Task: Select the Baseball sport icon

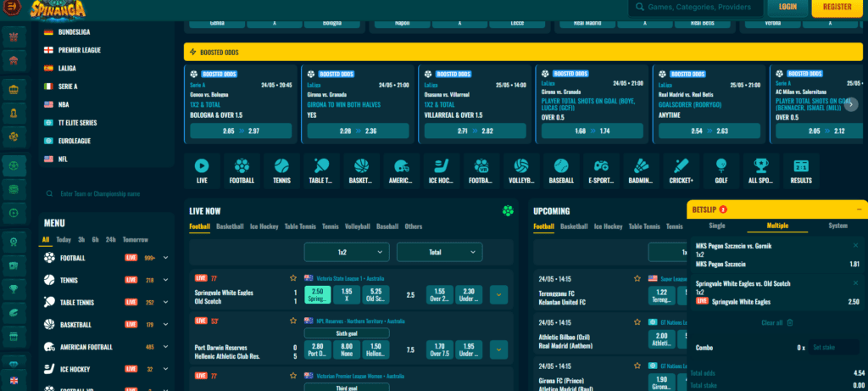Action: (x=561, y=170)
